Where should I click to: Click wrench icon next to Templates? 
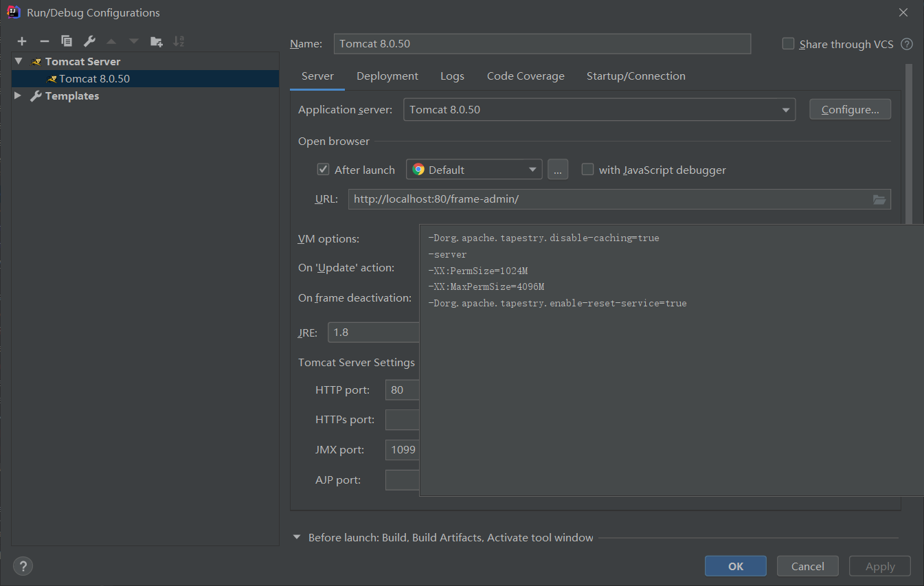(x=36, y=96)
